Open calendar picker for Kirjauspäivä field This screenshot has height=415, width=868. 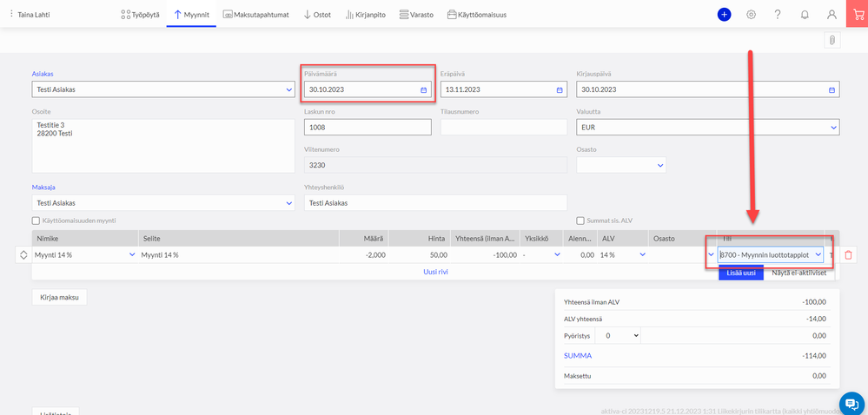pos(832,89)
